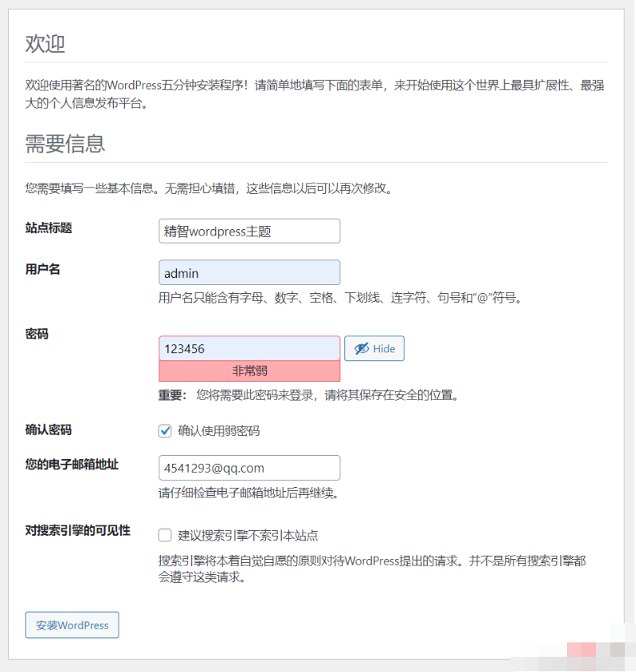Click the eye-slash Hide password button
The width and height of the screenshot is (636, 672).
[374, 348]
